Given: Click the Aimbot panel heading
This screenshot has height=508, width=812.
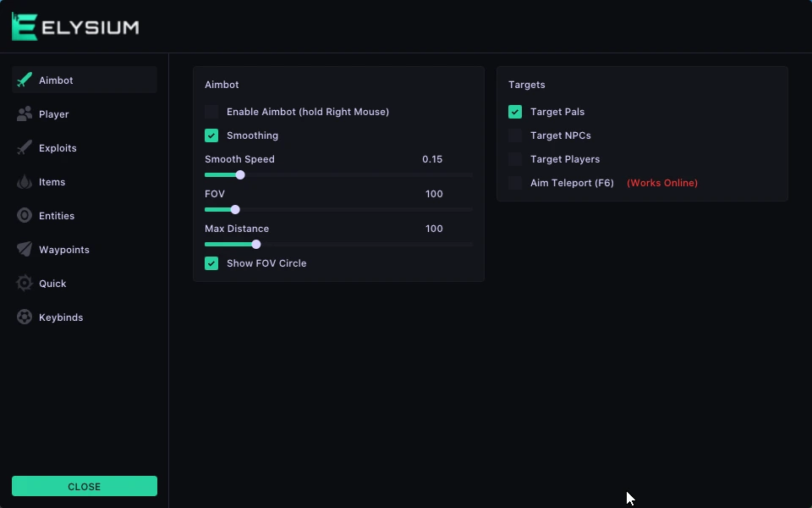Looking at the screenshot, I should click(x=222, y=85).
